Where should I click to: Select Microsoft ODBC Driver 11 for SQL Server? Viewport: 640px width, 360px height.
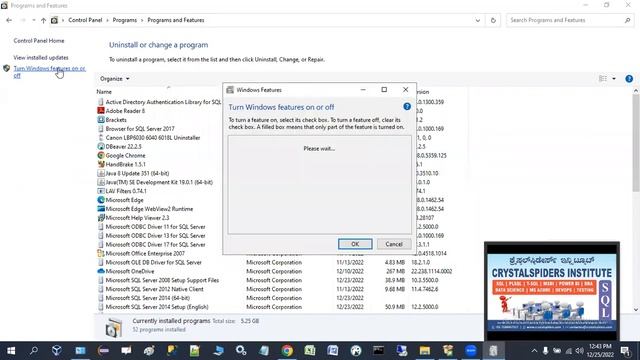155,227
